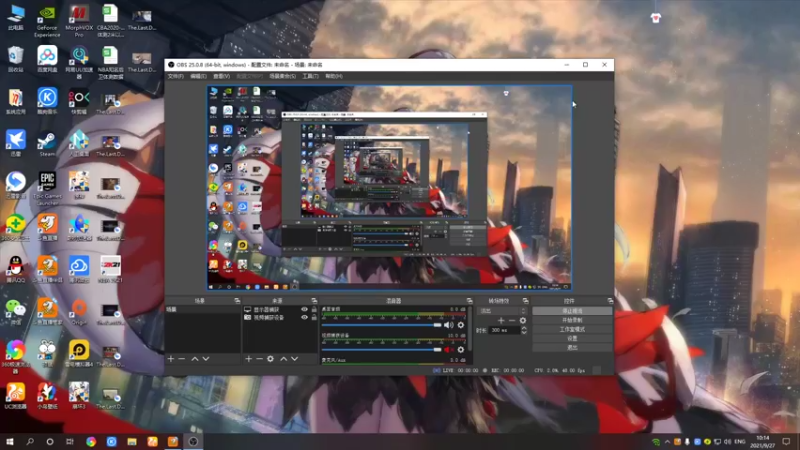The width and height of the screenshot is (800, 450).
Task: Click the 视频捕获设备 volume slider in the mixer
Action: tap(381, 349)
